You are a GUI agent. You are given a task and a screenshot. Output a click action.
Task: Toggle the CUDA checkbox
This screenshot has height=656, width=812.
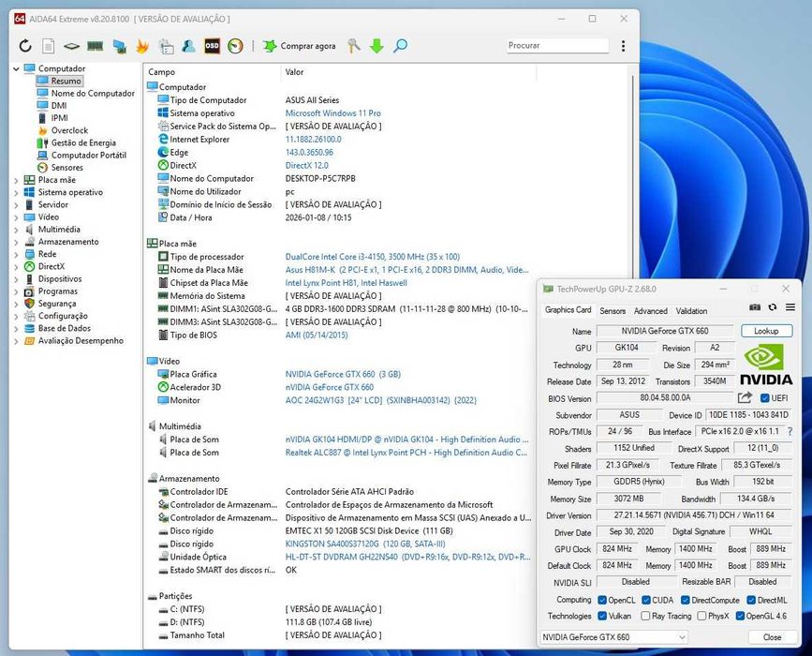pos(646,600)
